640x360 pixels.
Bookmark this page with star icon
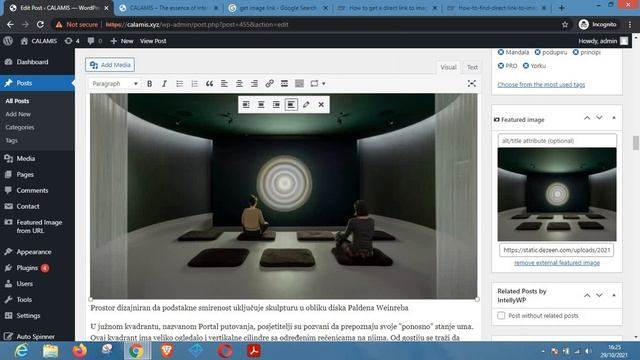(565, 24)
